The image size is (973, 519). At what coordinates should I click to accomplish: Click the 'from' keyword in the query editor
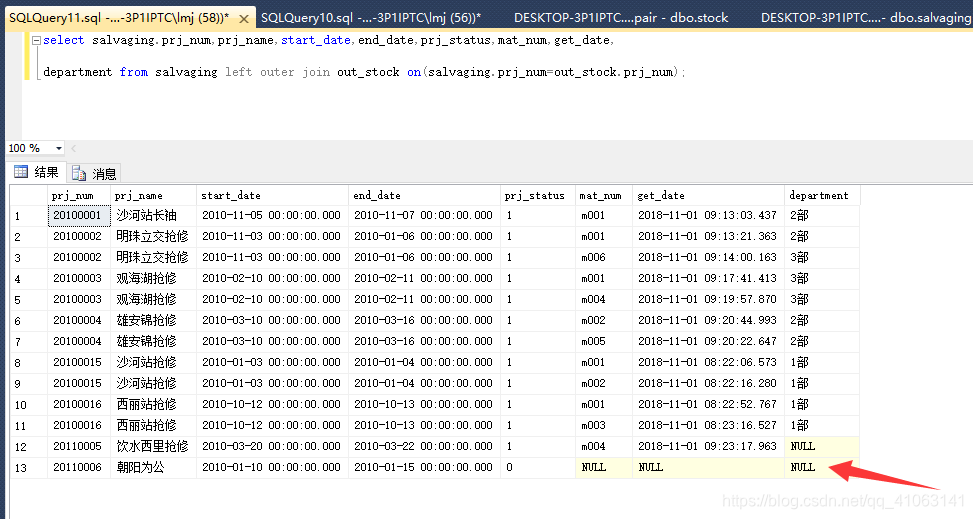134,72
